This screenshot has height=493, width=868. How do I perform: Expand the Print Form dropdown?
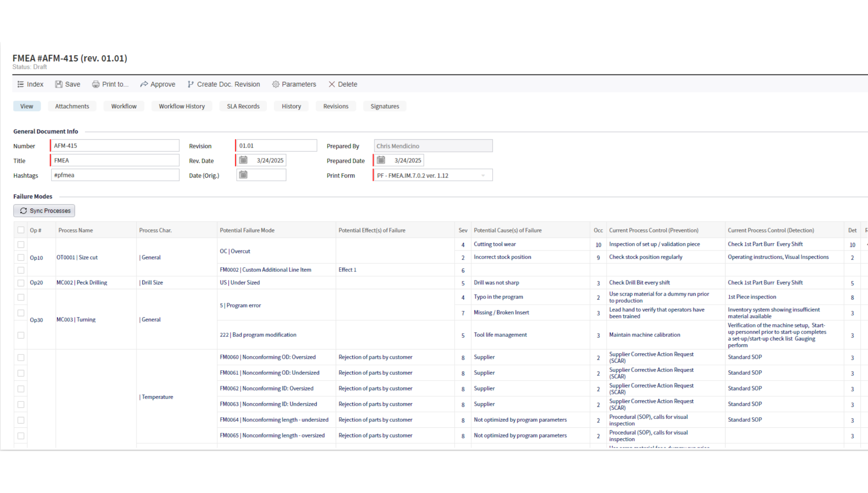tap(483, 176)
